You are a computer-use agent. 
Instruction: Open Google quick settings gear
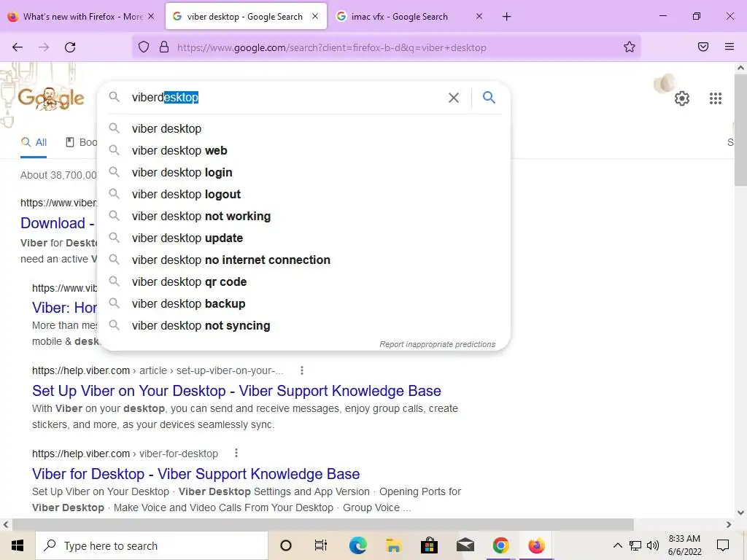682,98
